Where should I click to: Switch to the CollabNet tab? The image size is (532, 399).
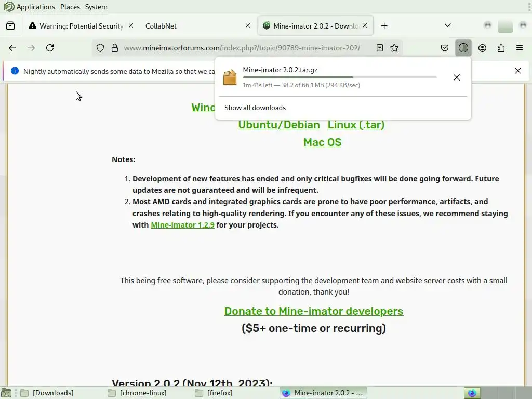coord(198,26)
